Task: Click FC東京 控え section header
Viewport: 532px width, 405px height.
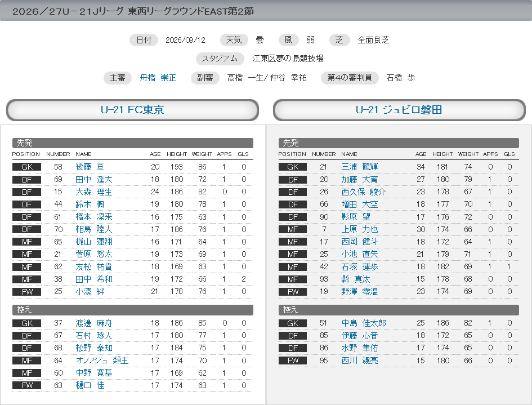Action: coord(133,310)
